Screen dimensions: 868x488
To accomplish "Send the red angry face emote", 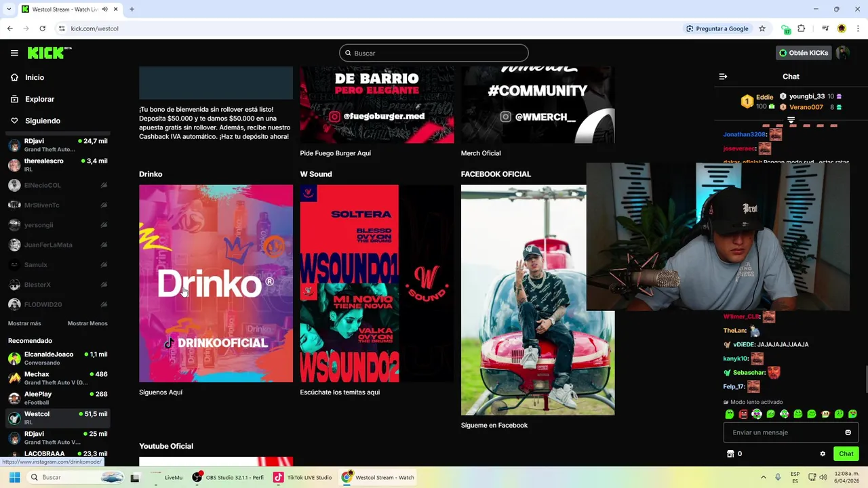I will point(743,414).
